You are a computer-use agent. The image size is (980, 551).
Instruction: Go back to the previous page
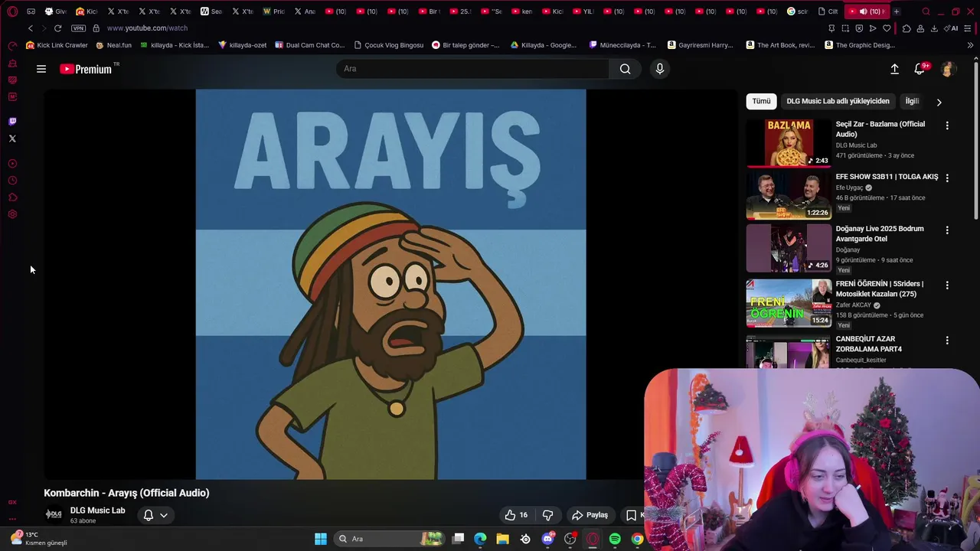click(x=31, y=28)
